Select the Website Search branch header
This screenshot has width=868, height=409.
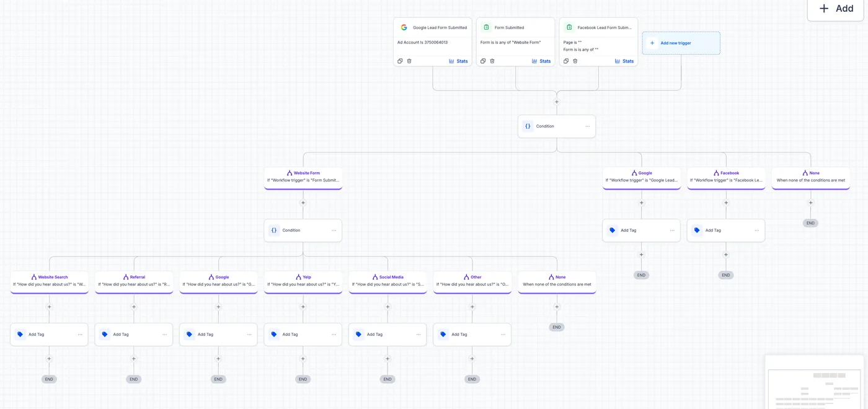point(49,281)
